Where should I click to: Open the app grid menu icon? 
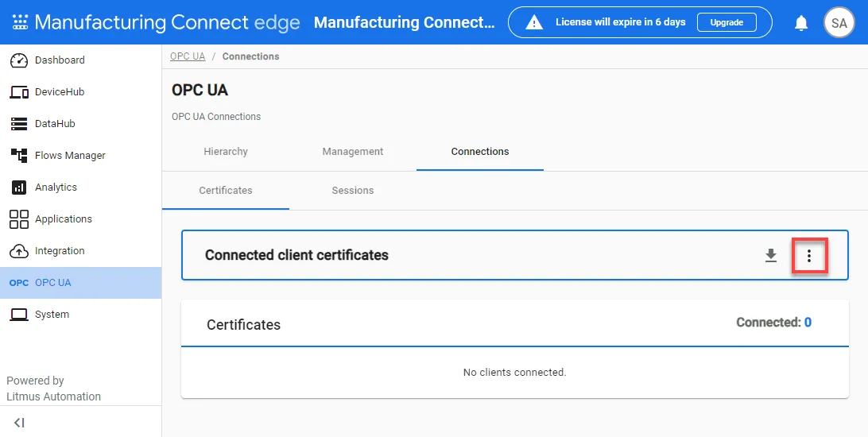[20, 22]
